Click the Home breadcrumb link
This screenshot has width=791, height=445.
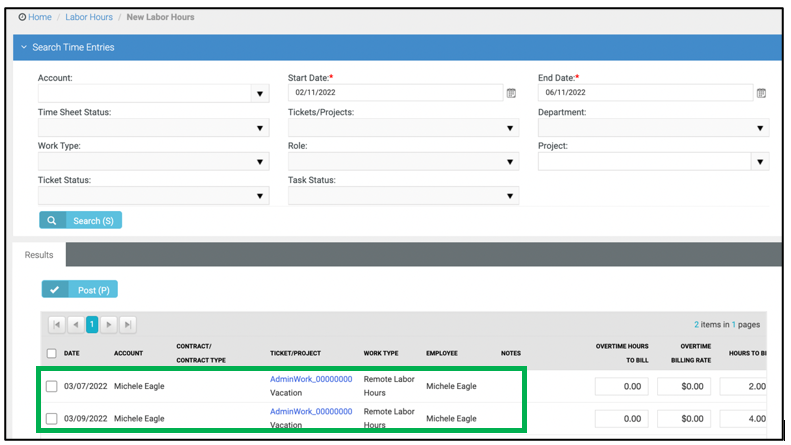coord(39,17)
